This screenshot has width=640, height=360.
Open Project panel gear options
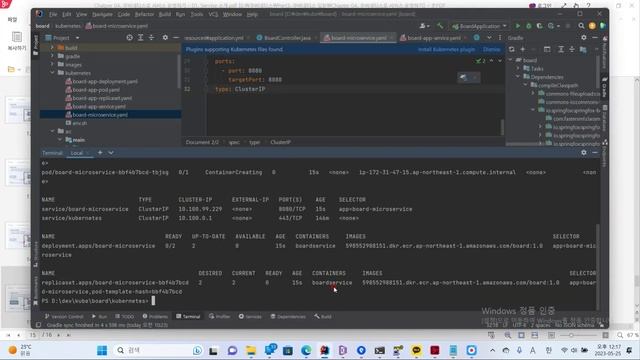point(165,38)
